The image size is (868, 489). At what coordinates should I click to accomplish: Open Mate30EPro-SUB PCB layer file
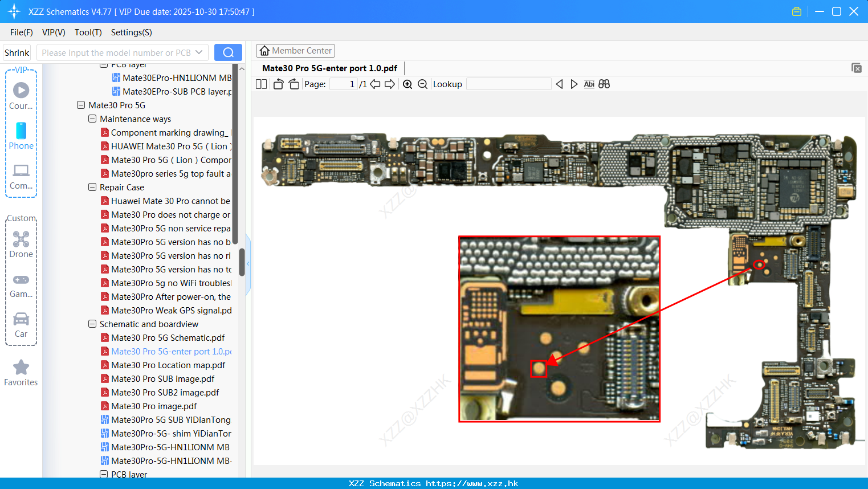[172, 91]
